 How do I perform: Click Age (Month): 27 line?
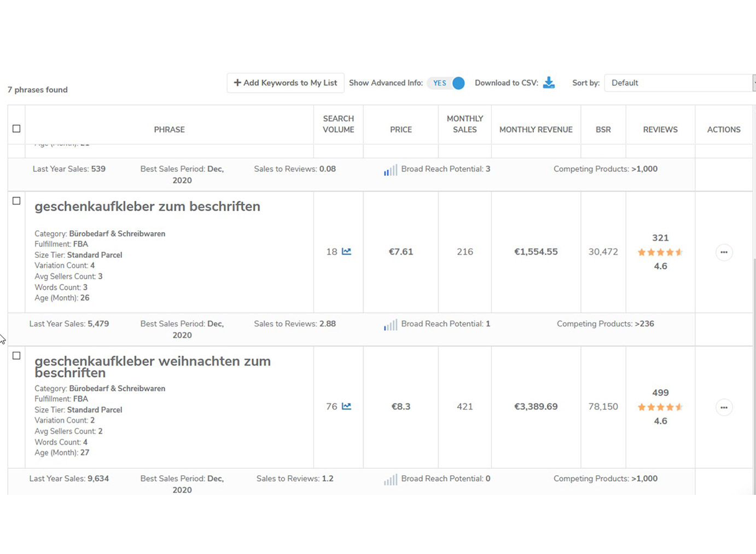click(x=62, y=453)
